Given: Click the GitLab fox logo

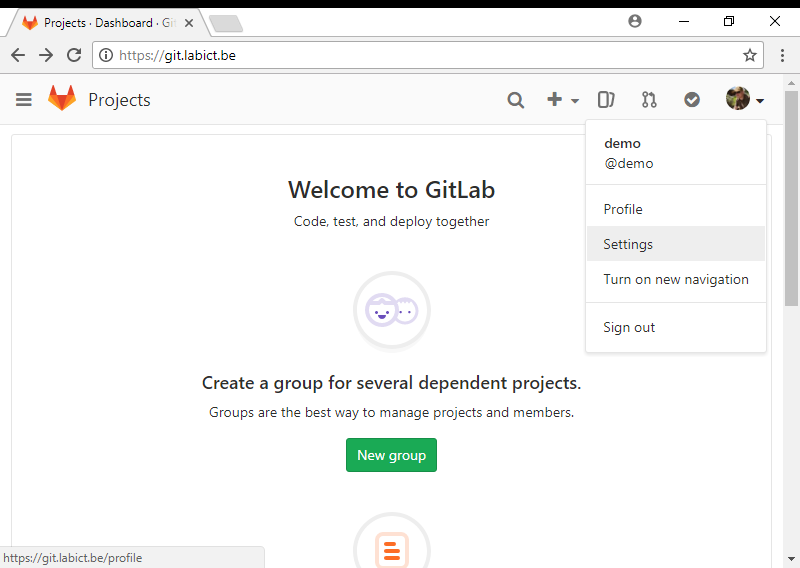Looking at the screenshot, I should coord(62,98).
